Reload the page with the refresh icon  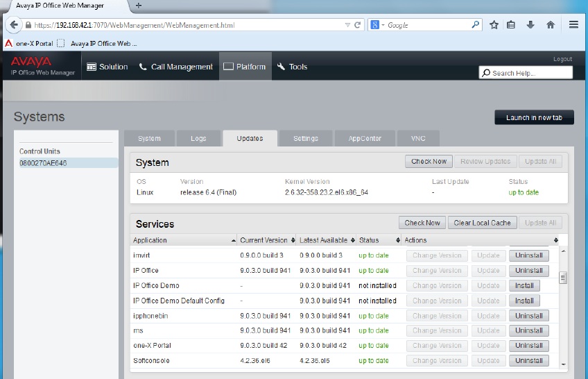[x=357, y=25]
